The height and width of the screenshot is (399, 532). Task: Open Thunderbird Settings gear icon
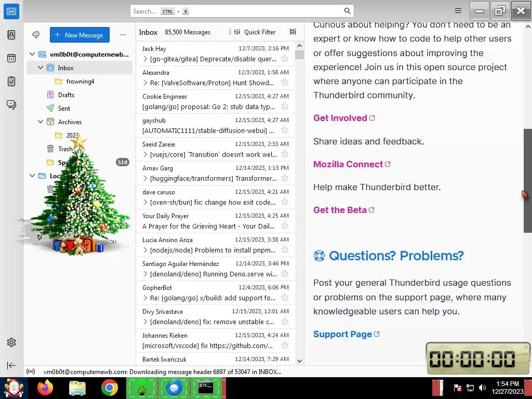click(x=11, y=342)
